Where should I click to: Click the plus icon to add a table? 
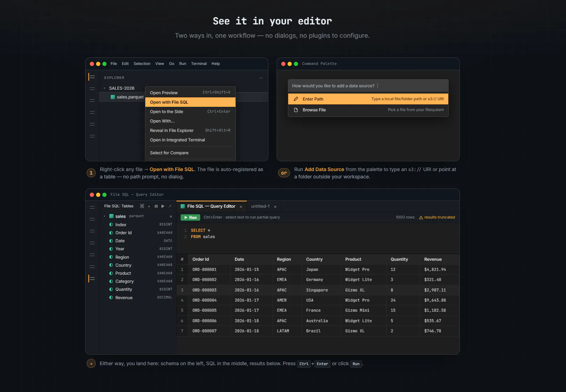149,206
